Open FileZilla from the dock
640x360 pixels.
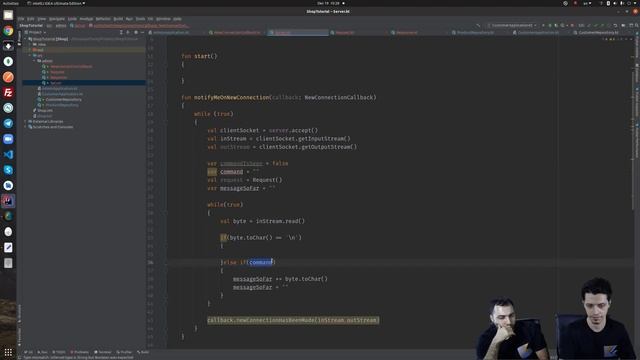[8, 92]
